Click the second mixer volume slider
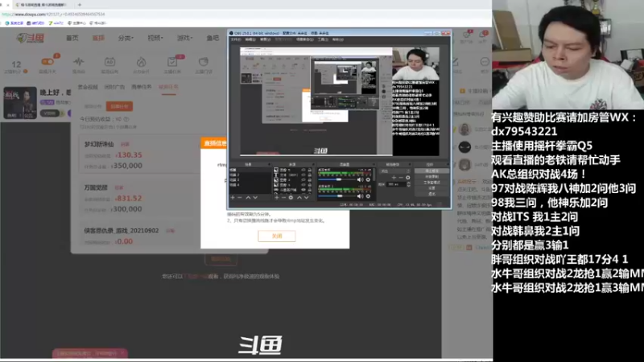The width and height of the screenshot is (644, 362). 336,196
